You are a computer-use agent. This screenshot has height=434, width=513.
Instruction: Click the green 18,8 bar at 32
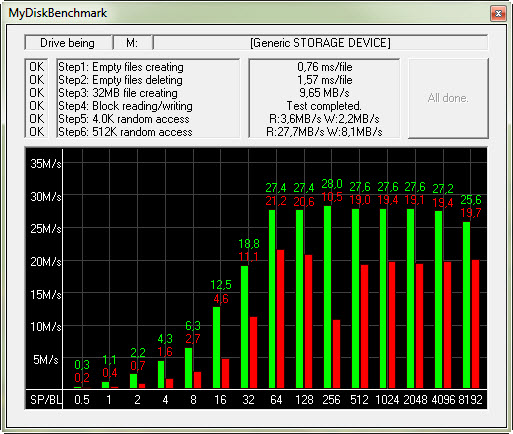point(244,327)
